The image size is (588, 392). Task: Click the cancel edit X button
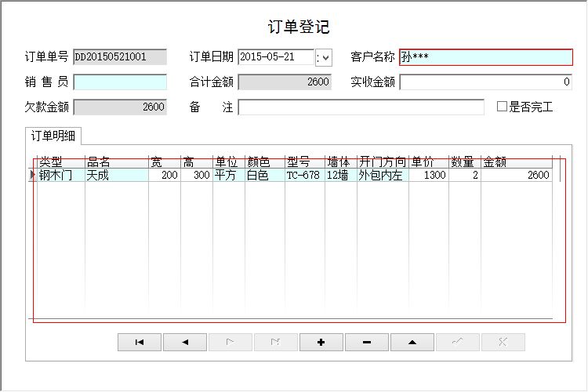coord(503,342)
